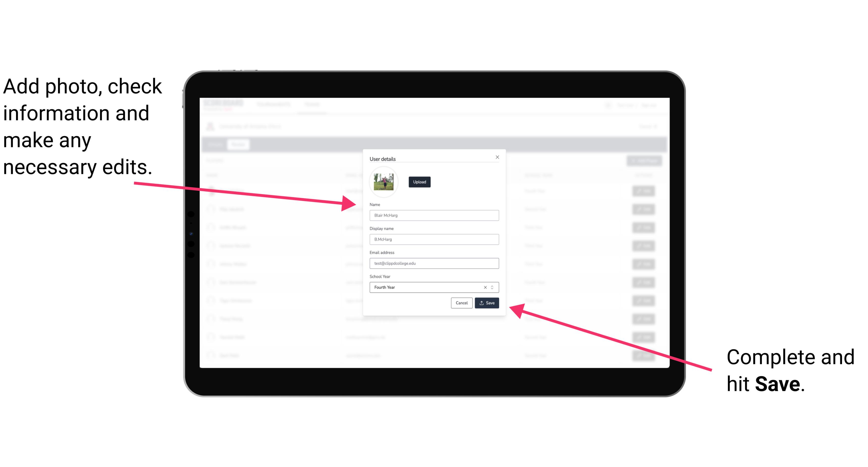
Task: Clear the School Year field toggle
Action: pyautogui.click(x=485, y=287)
